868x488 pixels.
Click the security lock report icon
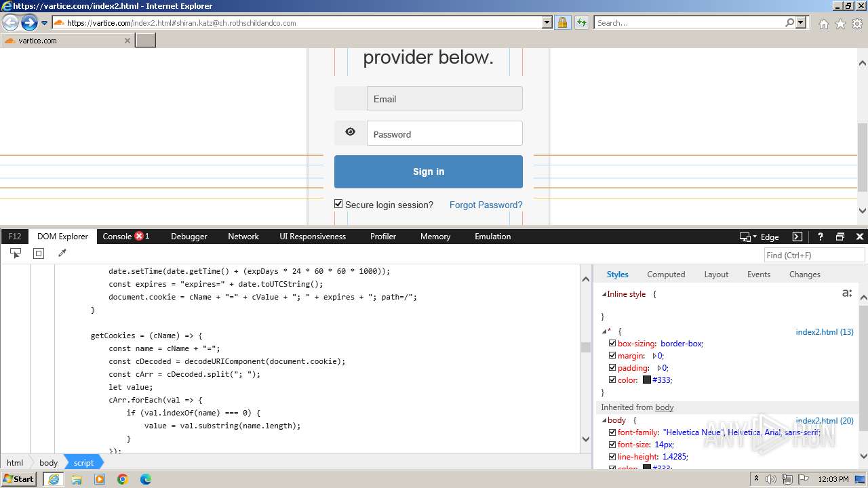coord(562,22)
